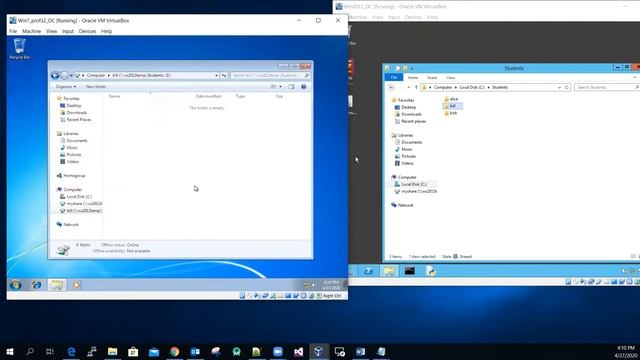Open view options dropdown arrow in Win7 Explorer
The height and width of the screenshot is (360, 640).
(280, 87)
